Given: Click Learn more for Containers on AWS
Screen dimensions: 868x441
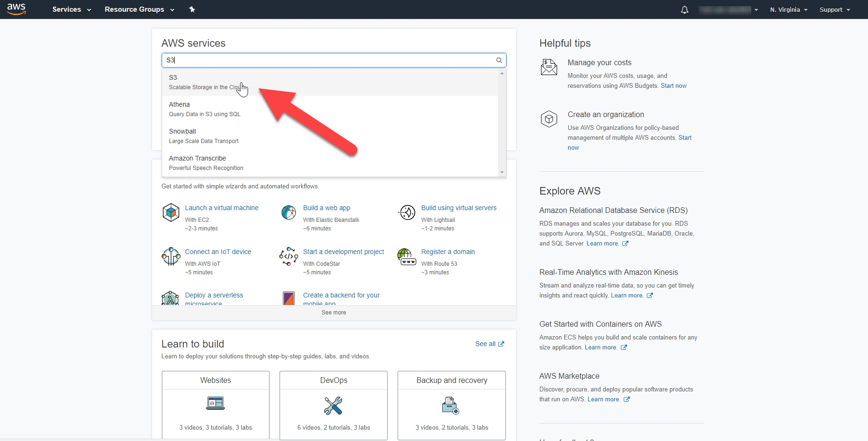Looking at the screenshot, I should (x=601, y=348).
